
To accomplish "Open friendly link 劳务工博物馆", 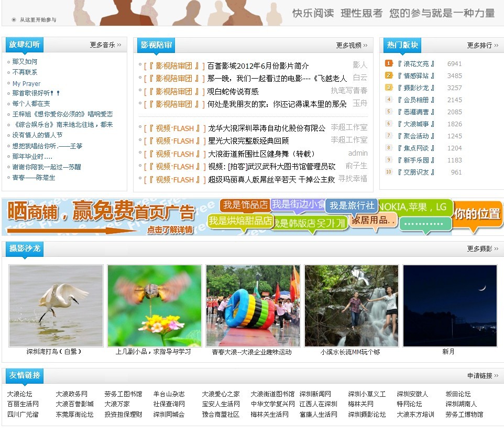I will click(464, 415).
